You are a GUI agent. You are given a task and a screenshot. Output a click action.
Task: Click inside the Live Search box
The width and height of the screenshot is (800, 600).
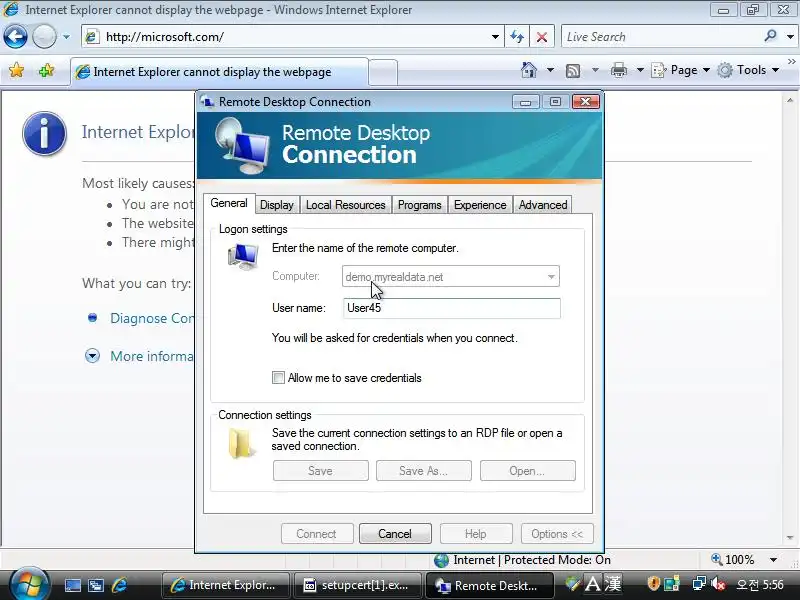pyautogui.click(x=661, y=37)
